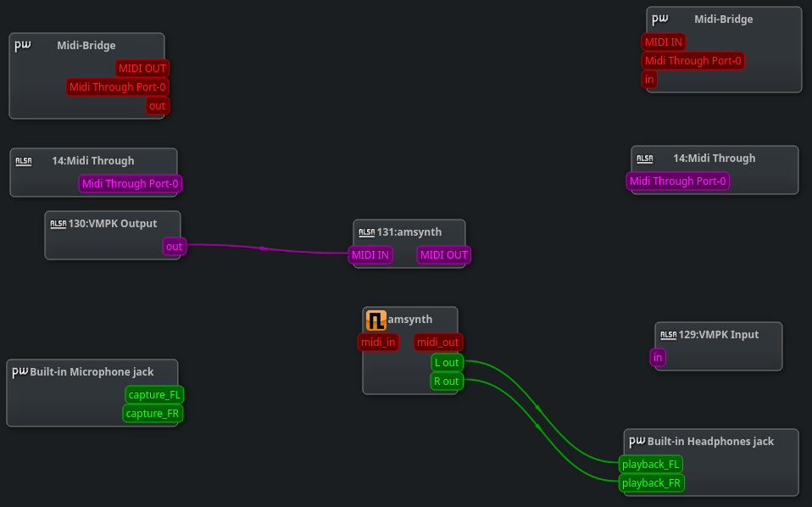This screenshot has height=507, width=812.
Task: Select the amsynth audio node title
Action: coord(409,320)
